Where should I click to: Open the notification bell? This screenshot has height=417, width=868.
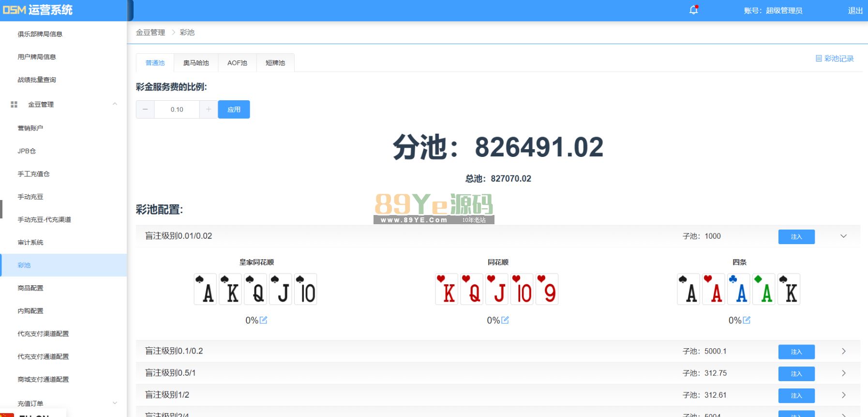pyautogui.click(x=693, y=10)
